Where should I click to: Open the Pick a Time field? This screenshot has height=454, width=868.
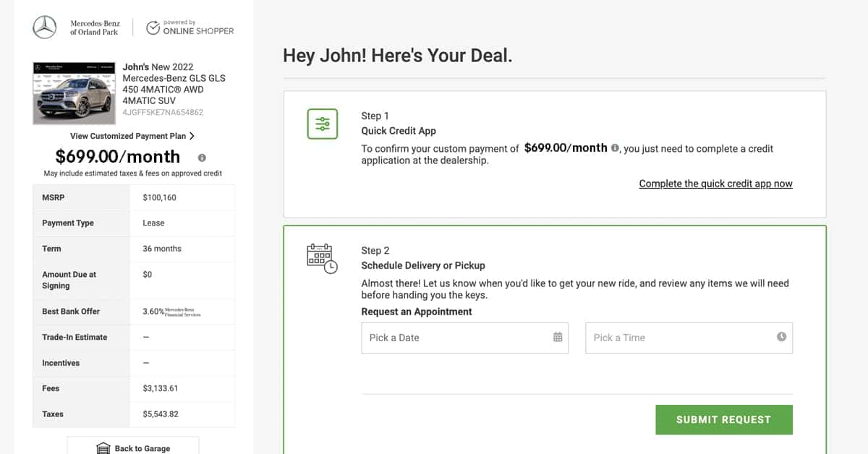689,338
